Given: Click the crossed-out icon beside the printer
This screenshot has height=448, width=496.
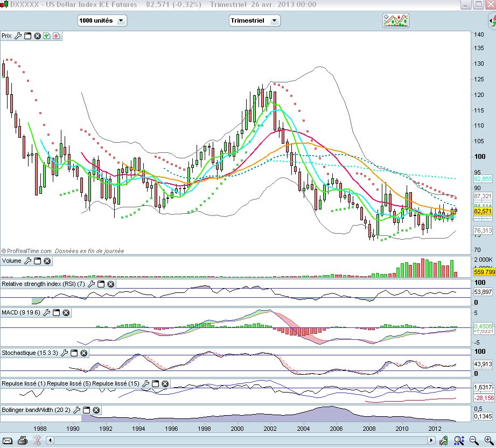Looking at the screenshot, I should coord(37,440).
